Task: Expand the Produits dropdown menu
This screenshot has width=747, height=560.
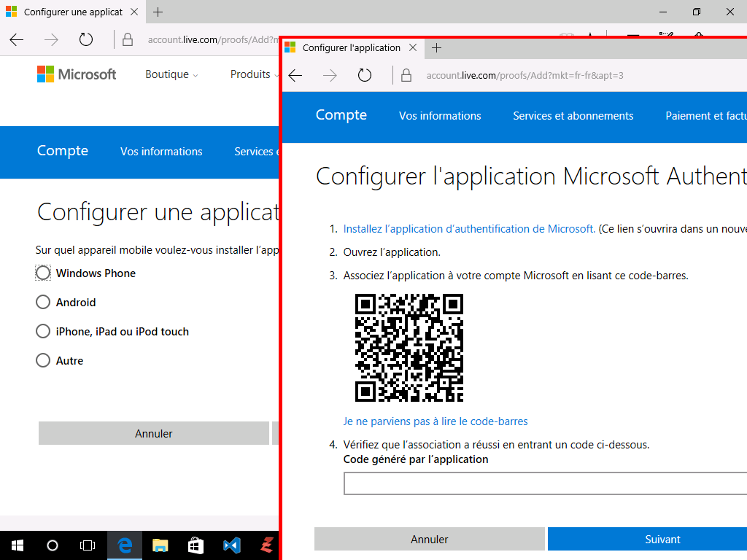Action: (x=255, y=74)
